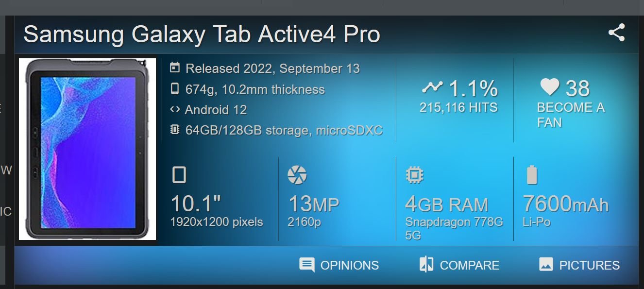Click the calendar icon beside the release date

click(175, 68)
